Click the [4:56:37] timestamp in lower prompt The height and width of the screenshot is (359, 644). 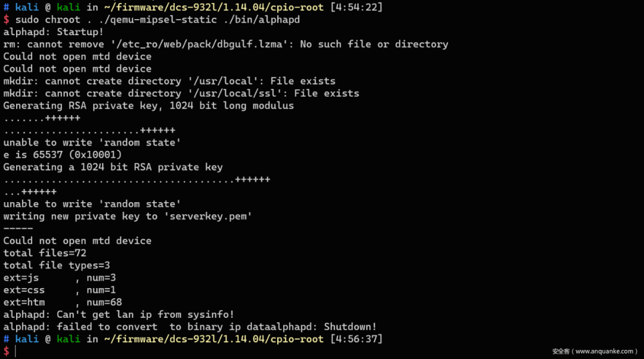coord(356,339)
